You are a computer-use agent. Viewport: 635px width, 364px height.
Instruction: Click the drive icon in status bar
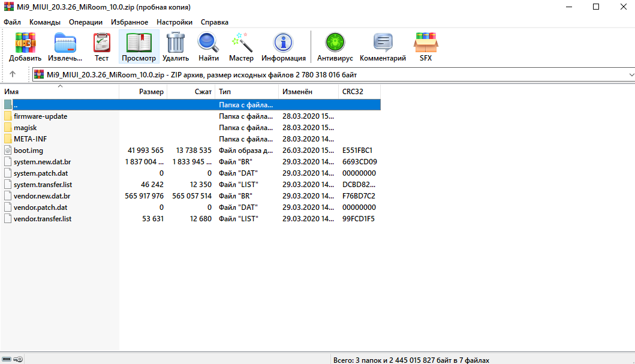[x=7, y=359]
